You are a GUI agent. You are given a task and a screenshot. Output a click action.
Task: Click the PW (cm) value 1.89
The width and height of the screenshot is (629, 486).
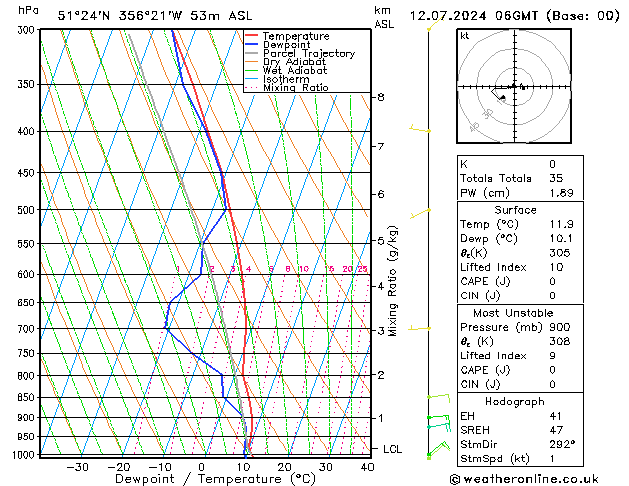[x=561, y=193]
